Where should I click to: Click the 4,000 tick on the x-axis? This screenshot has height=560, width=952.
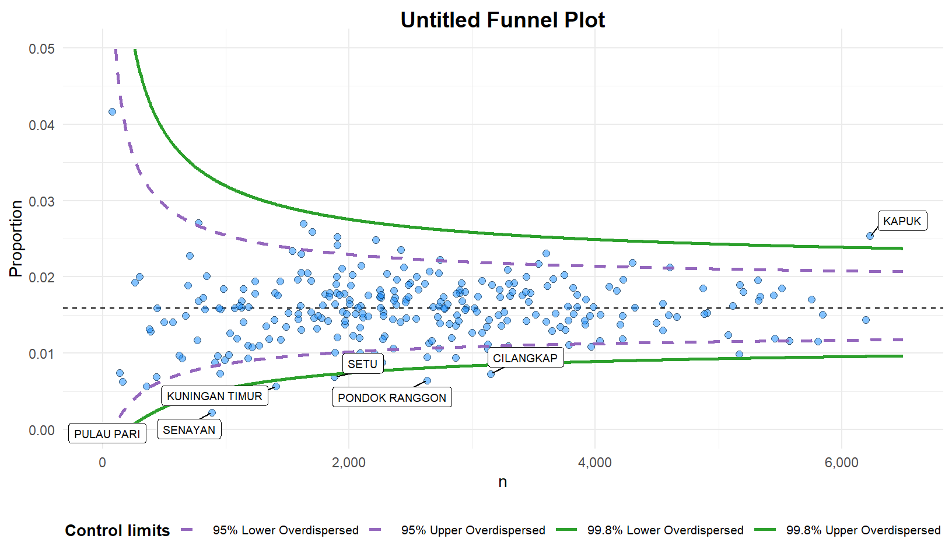595,463
